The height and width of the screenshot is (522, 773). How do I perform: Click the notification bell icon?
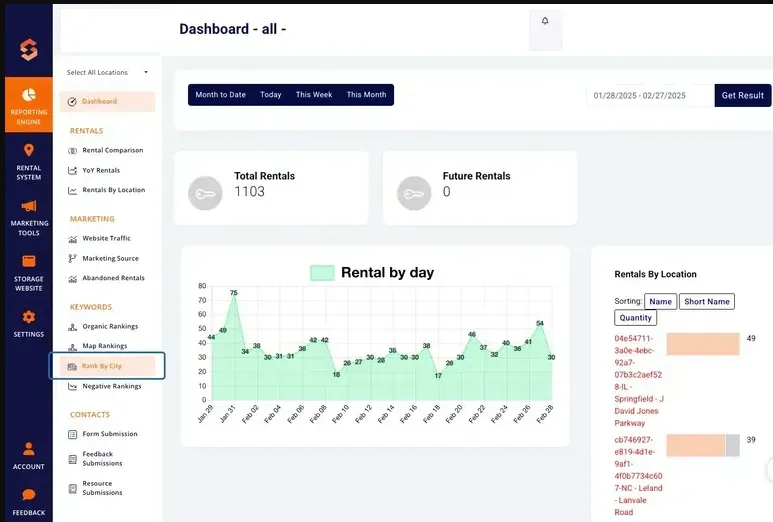tap(545, 21)
